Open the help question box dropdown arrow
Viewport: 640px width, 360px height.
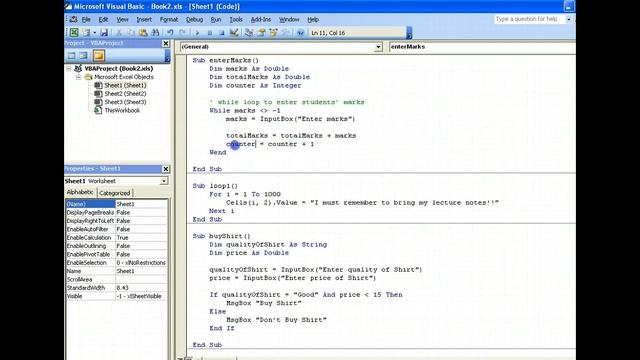coord(568,19)
